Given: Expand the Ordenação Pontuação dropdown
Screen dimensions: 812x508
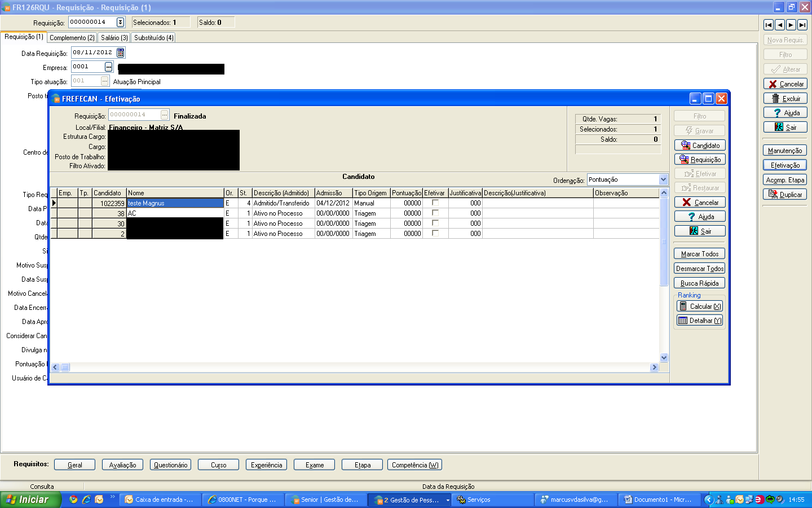Looking at the screenshot, I should (663, 179).
